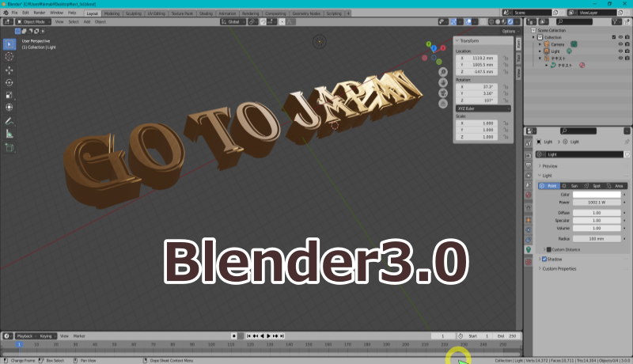Hide テキスト object eye icon
This screenshot has width=633, height=364.
pyautogui.click(x=620, y=58)
